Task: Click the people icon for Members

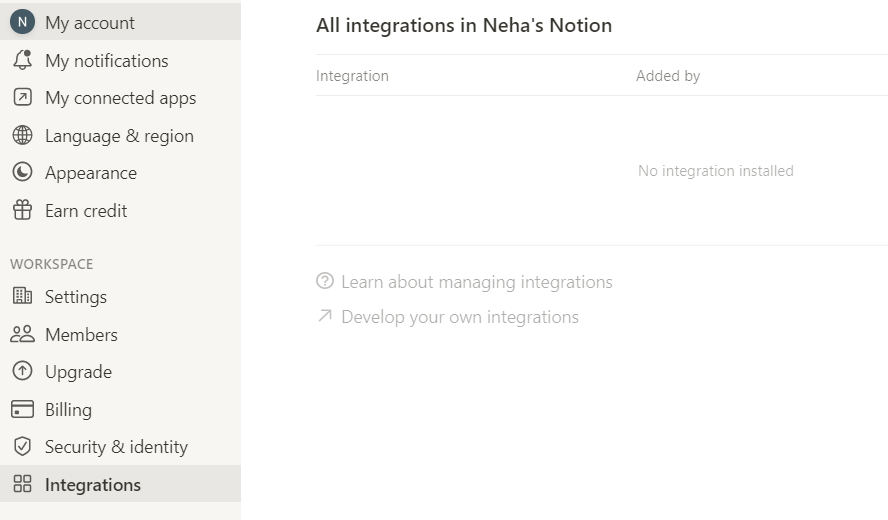Action: coord(22,335)
